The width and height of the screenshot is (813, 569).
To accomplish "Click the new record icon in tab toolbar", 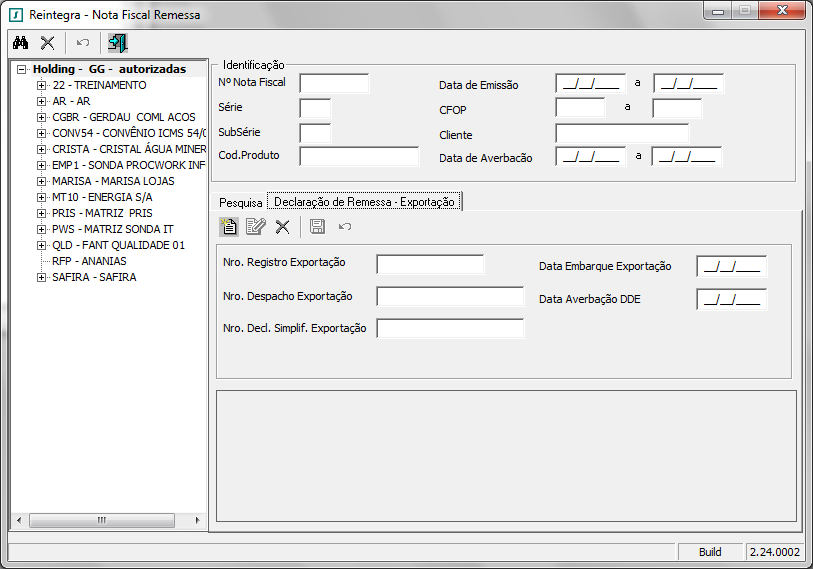I will (x=229, y=227).
